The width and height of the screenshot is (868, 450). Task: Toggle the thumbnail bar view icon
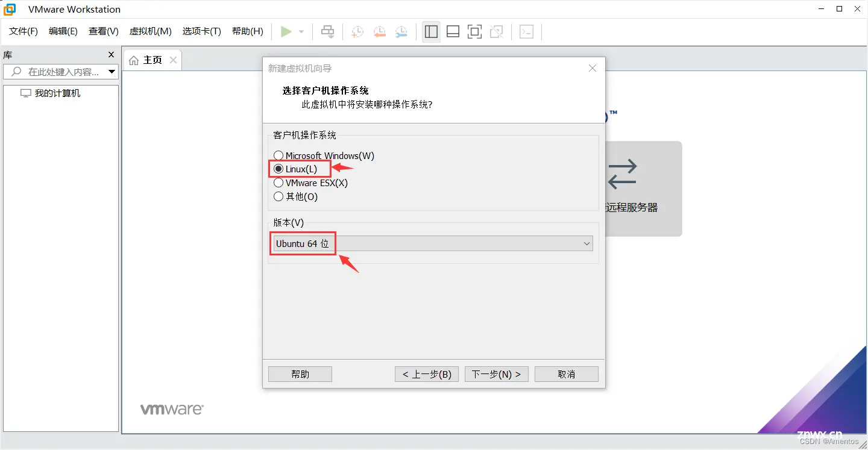(x=453, y=32)
